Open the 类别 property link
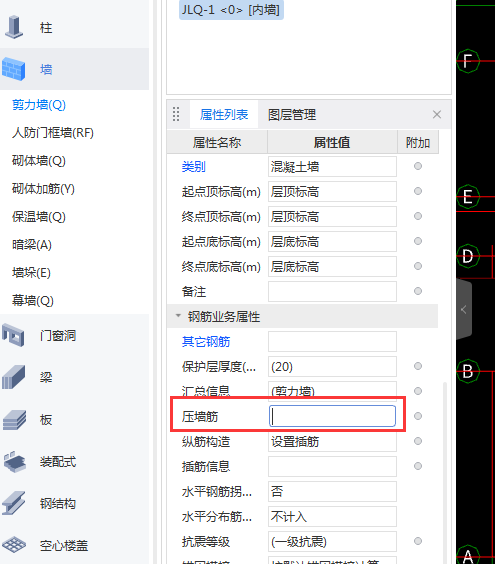The height and width of the screenshot is (564, 495). tap(194, 167)
